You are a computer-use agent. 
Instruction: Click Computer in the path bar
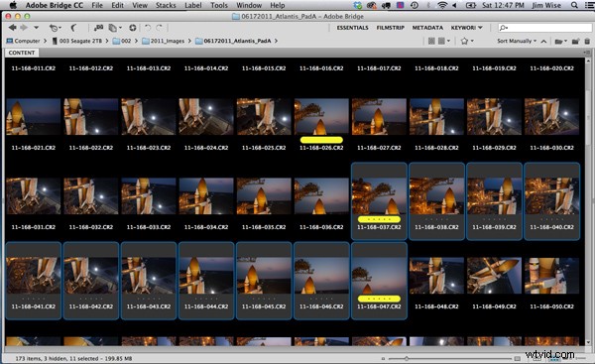[23, 41]
